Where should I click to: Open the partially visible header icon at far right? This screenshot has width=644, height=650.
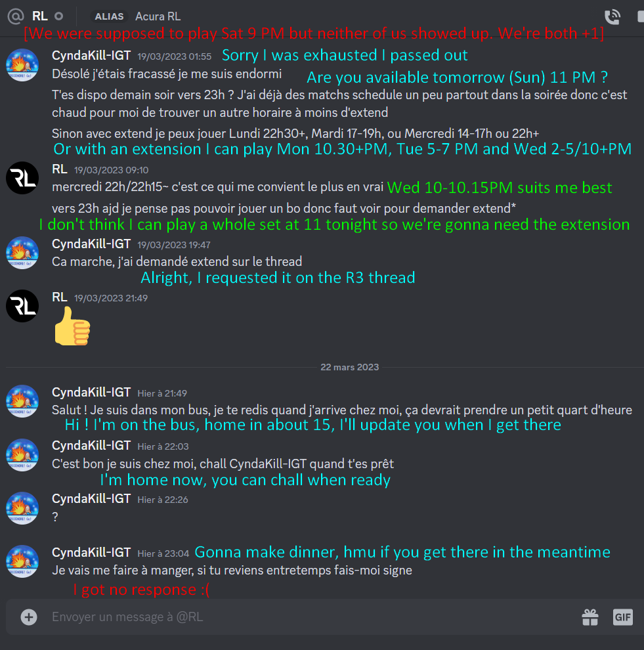(x=640, y=16)
